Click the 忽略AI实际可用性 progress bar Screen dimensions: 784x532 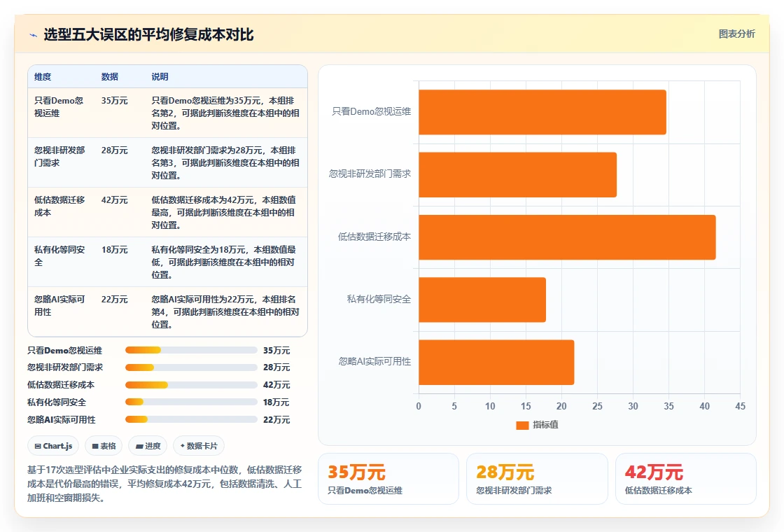[191, 419]
